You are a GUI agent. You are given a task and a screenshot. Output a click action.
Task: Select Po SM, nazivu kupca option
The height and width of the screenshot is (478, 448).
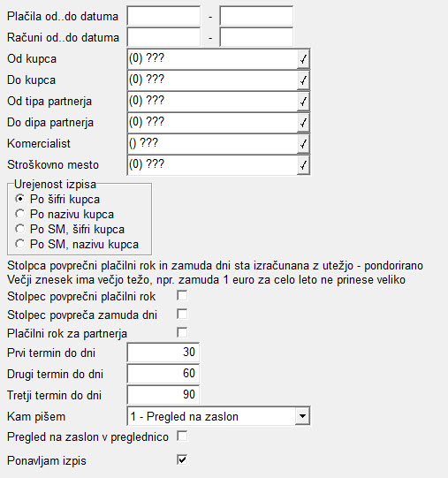[20, 244]
